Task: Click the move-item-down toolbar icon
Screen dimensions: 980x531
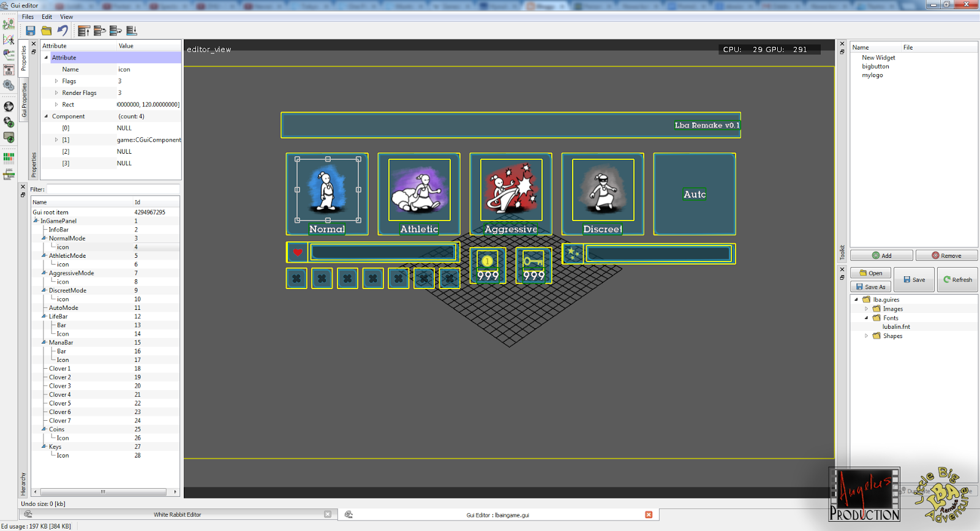Action: click(x=132, y=31)
